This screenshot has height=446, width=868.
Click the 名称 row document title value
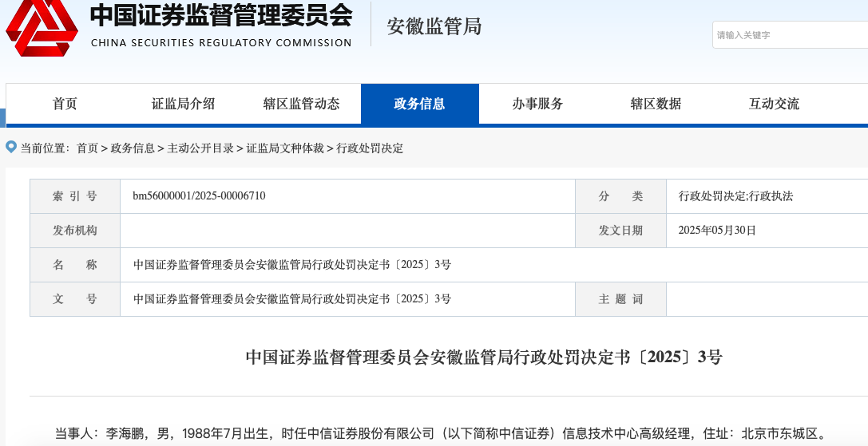pyautogui.click(x=292, y=265)
